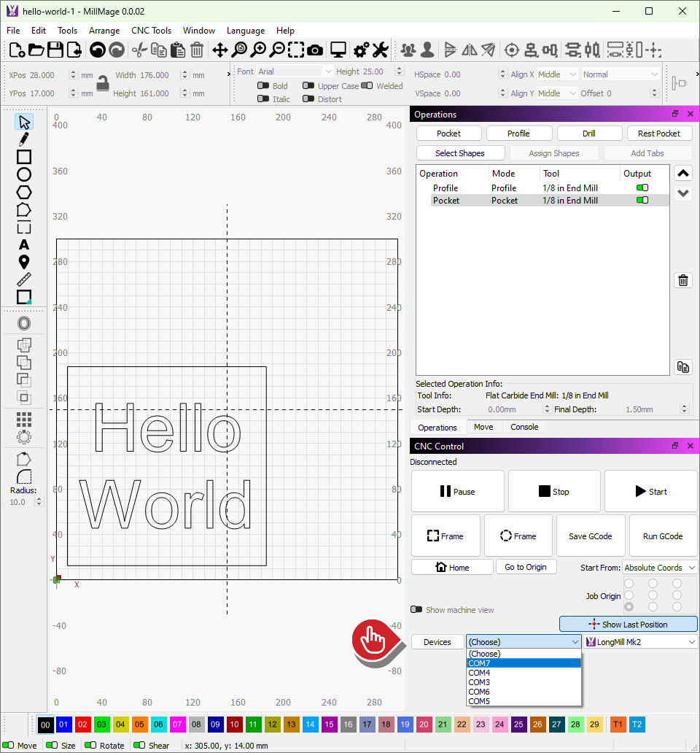Screen dimensions: 700x753
Task: Open the camera capture tool in toolbar
Action: [x=315, y=50]
